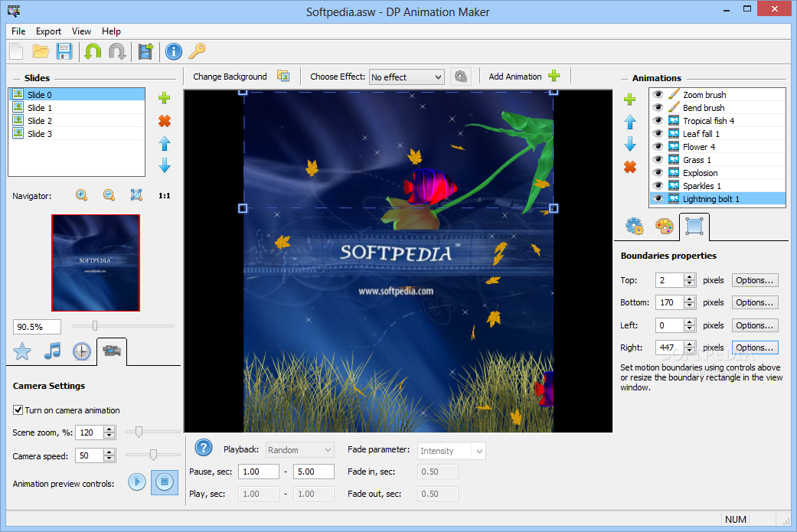This screenshot has height=532, width=797.
Task: Click the Navigator zoom slider handle
Action: click(95, 325)
